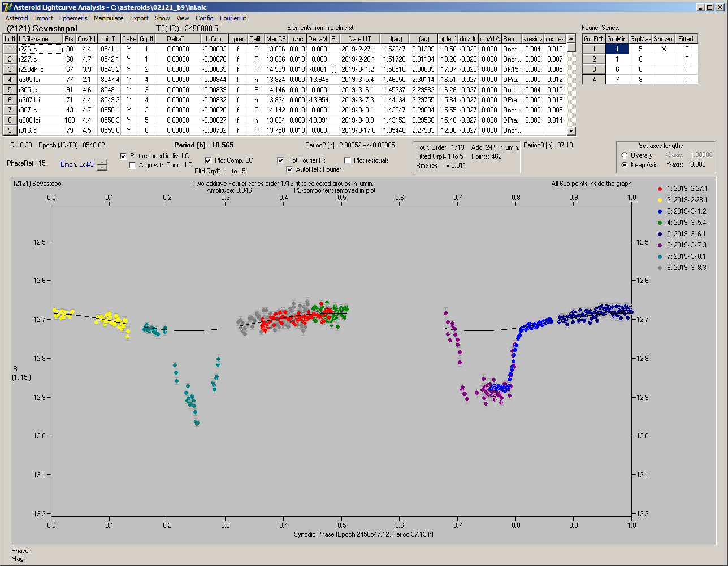Open the Import menu

[44, 18]
